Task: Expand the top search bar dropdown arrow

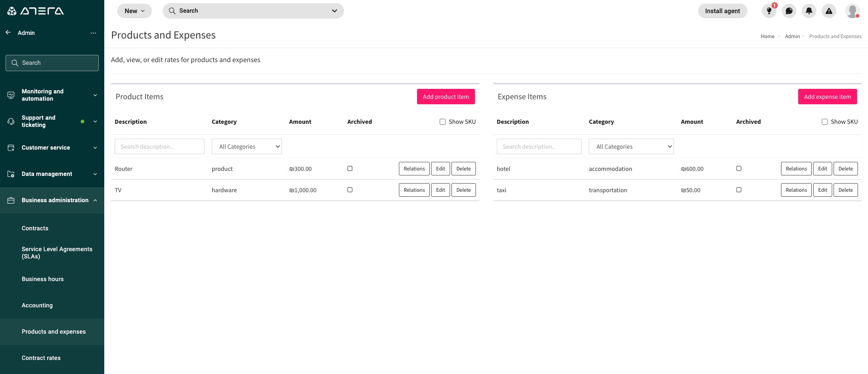Action: pos(335,11)
